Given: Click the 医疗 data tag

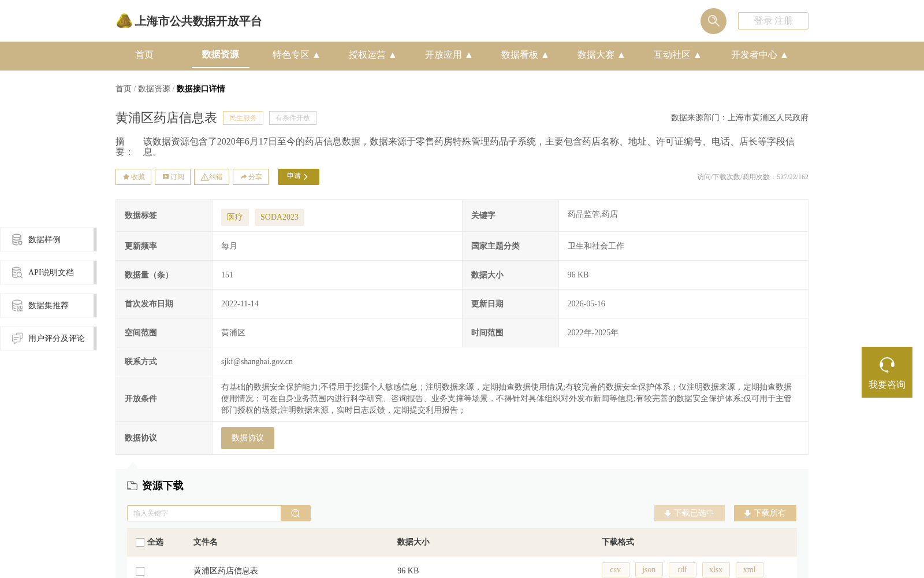Looking at the screenshot, I should tap(235, 217).
